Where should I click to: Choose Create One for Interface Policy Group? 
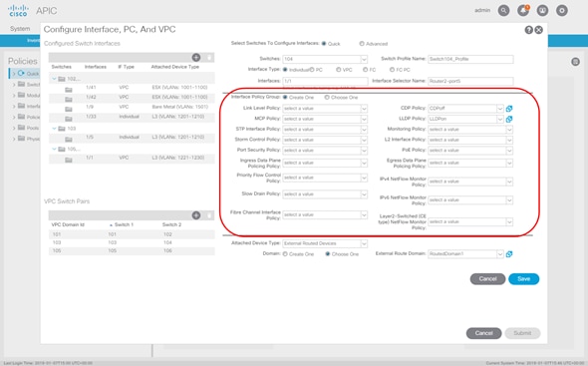pos(285,97)
